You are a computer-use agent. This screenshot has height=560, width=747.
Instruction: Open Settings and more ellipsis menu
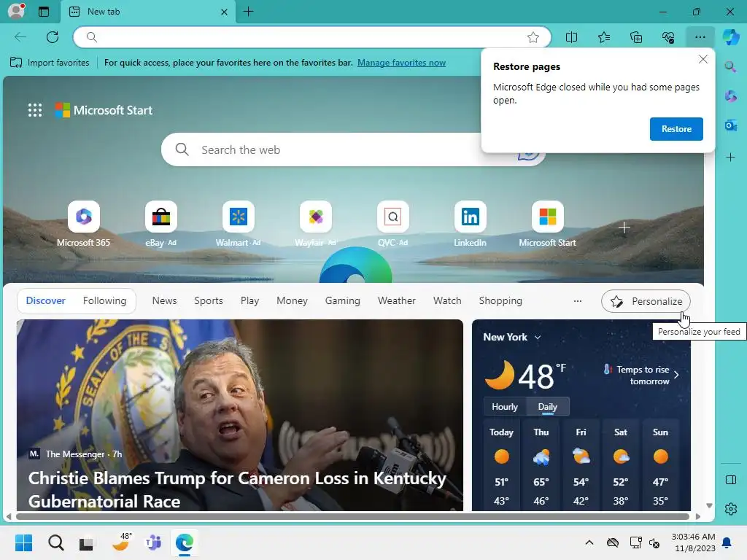tap(700, 37)
